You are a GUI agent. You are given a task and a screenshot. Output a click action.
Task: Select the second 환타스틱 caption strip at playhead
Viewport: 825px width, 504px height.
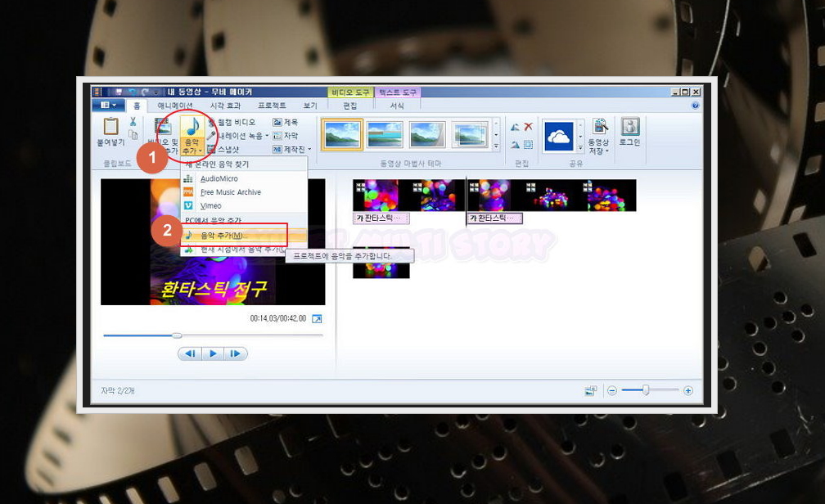[494, 218]
